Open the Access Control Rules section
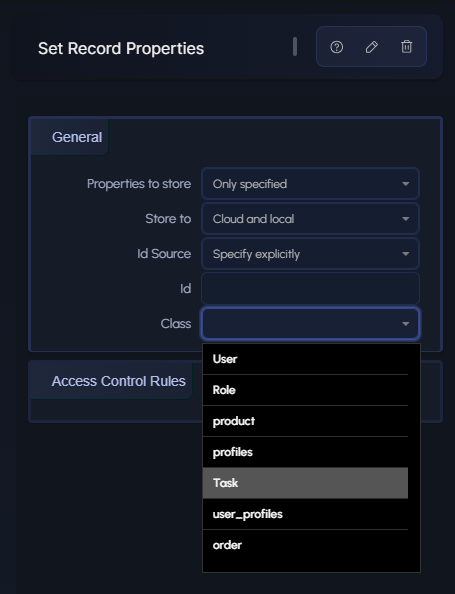 [x=119, y=381]
